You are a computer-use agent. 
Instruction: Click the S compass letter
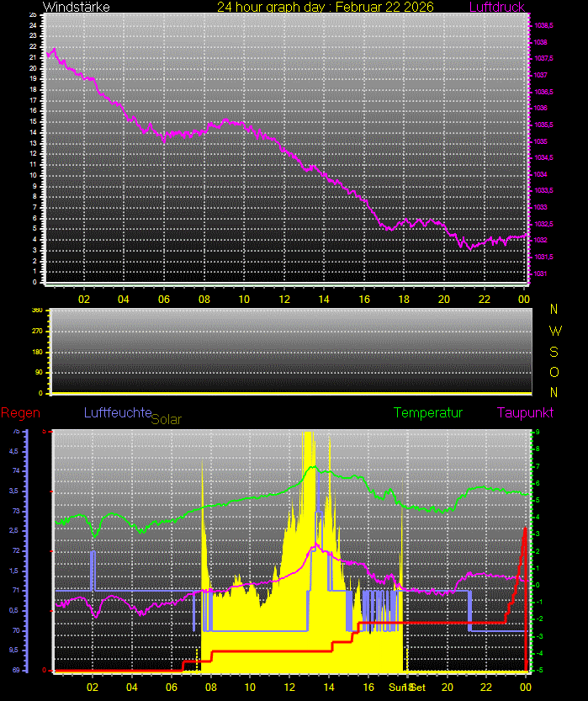point(554,352)
